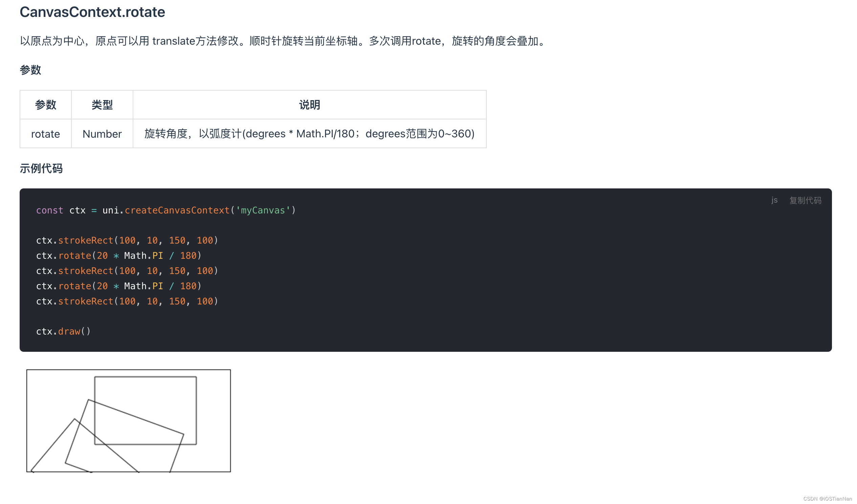Click the third ctx.strokeRect code line
The image size is (857, 504).
point(127,301)
